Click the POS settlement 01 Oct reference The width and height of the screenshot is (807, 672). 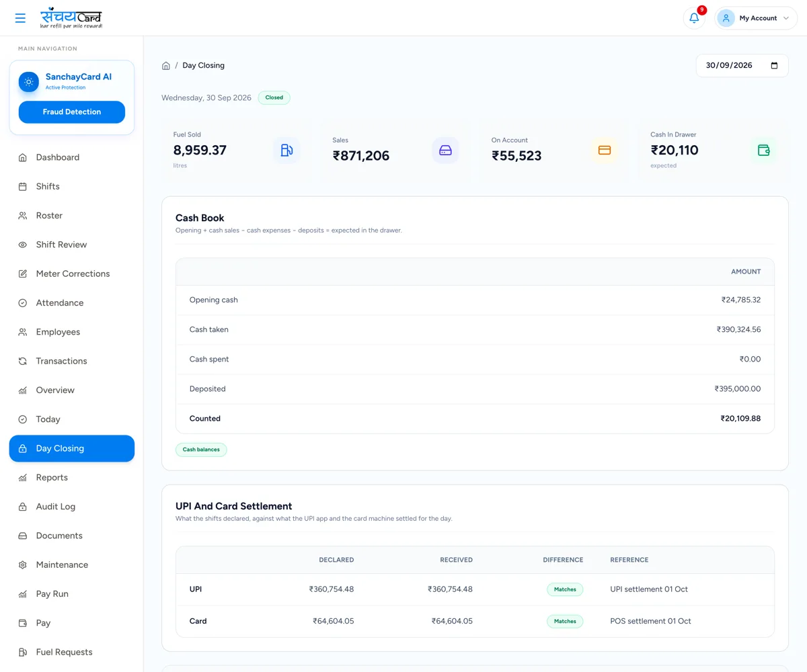click(650, 622)
